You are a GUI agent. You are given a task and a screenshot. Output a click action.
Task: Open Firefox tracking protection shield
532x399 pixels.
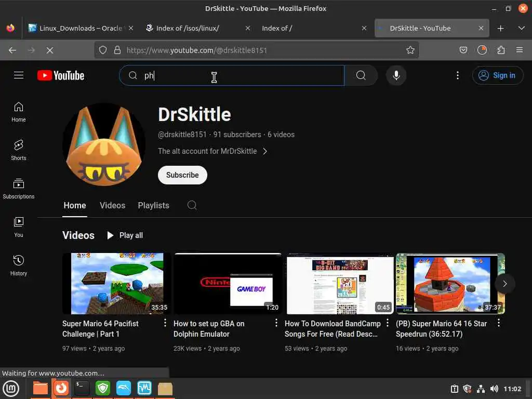point(103,50)
